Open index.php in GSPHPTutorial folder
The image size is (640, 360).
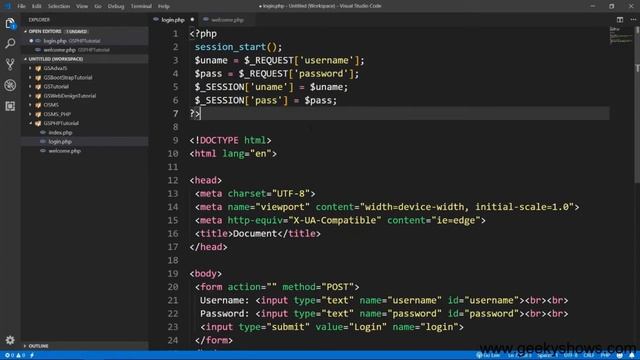(x=84, y=132)
